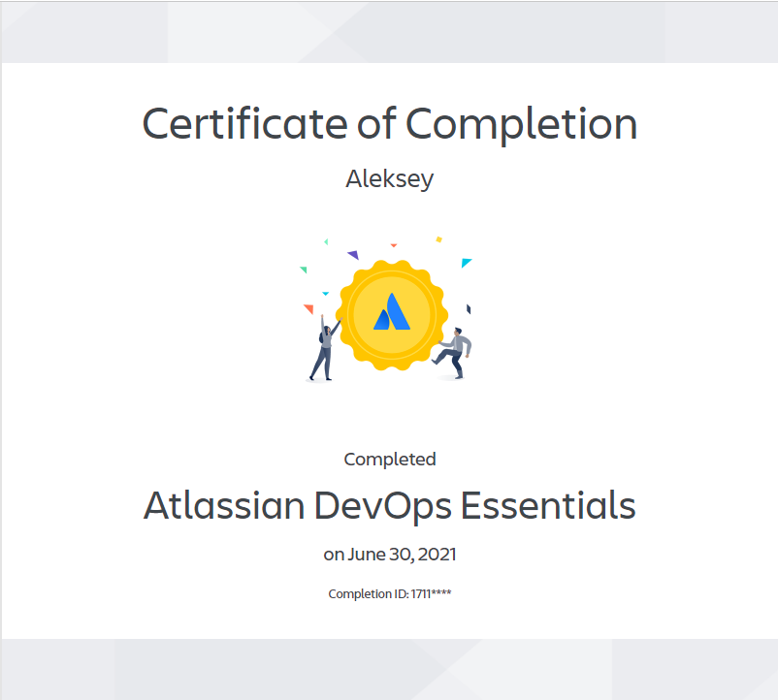
Task: Click the dancing man illustration beside badge
Action: 452,353
